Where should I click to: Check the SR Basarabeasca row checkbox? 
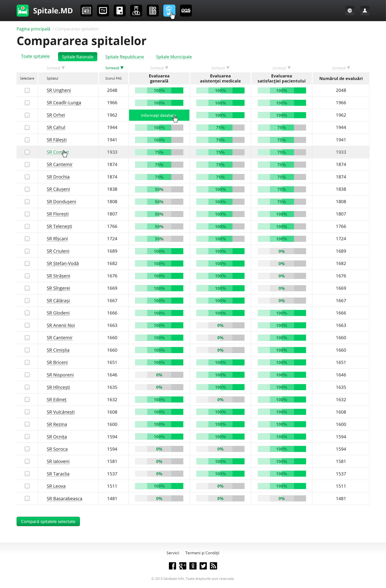click(x=27, y=498)
